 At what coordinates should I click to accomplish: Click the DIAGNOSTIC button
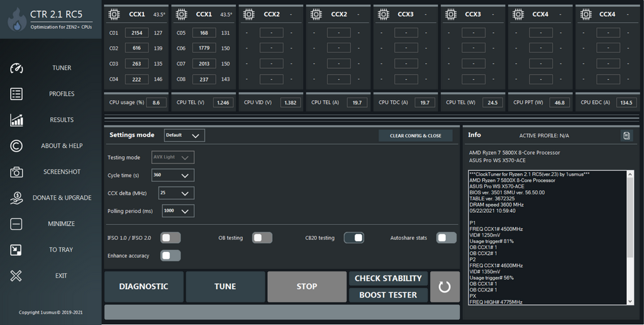144,287
